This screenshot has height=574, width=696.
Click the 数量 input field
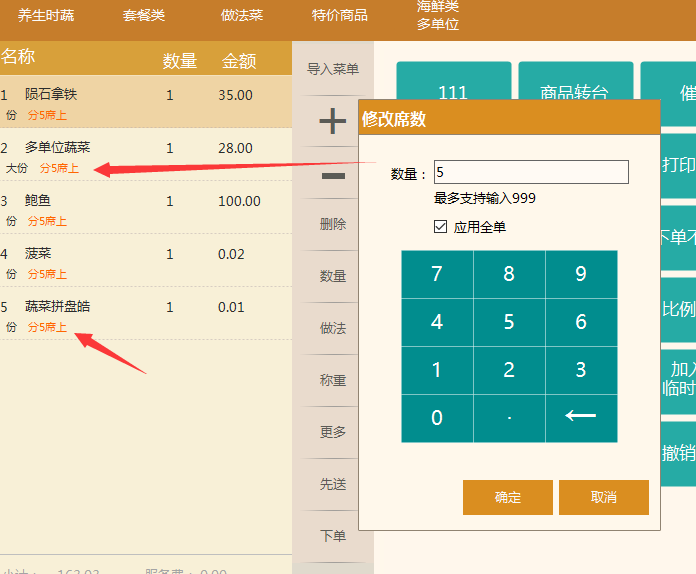pos(531,173)
